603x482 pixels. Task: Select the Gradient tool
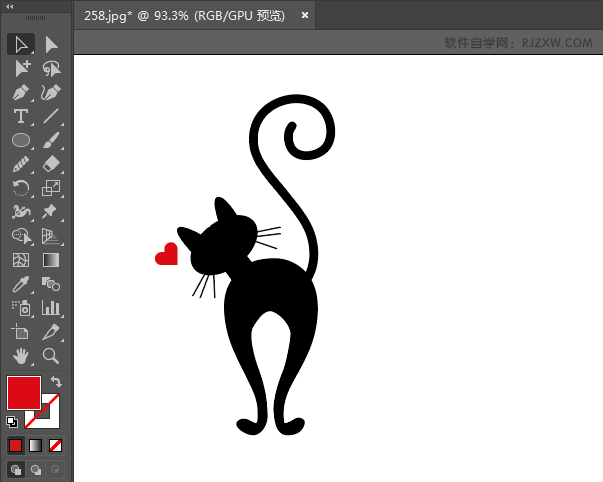tap(51, 260)
